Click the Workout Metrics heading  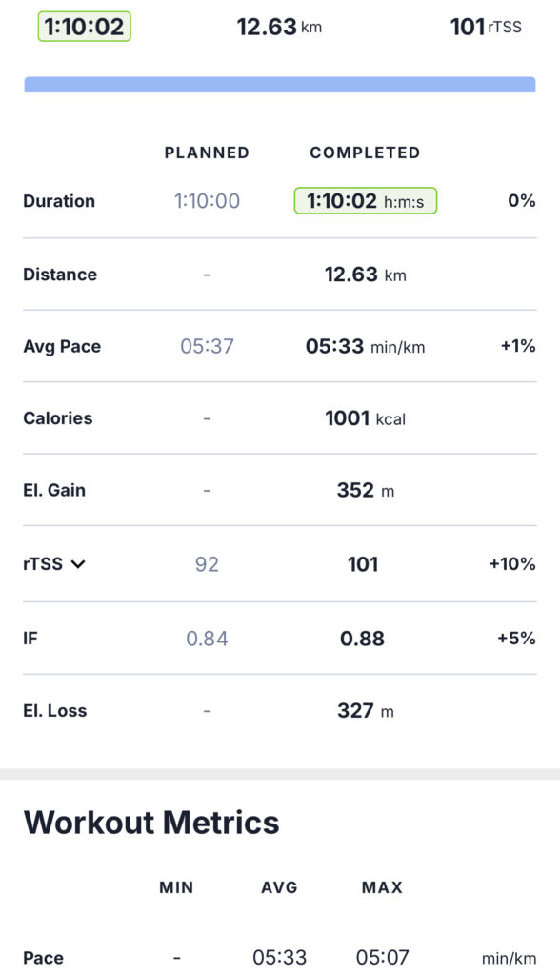[151, 823]
